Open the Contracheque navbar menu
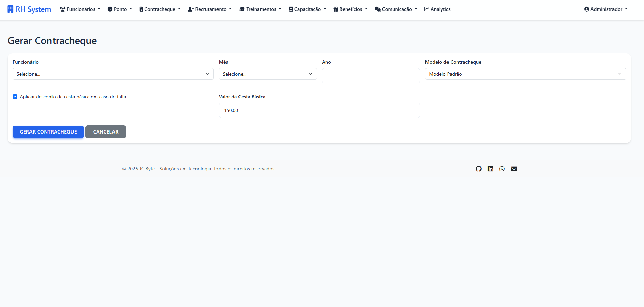 click(160, 9)
